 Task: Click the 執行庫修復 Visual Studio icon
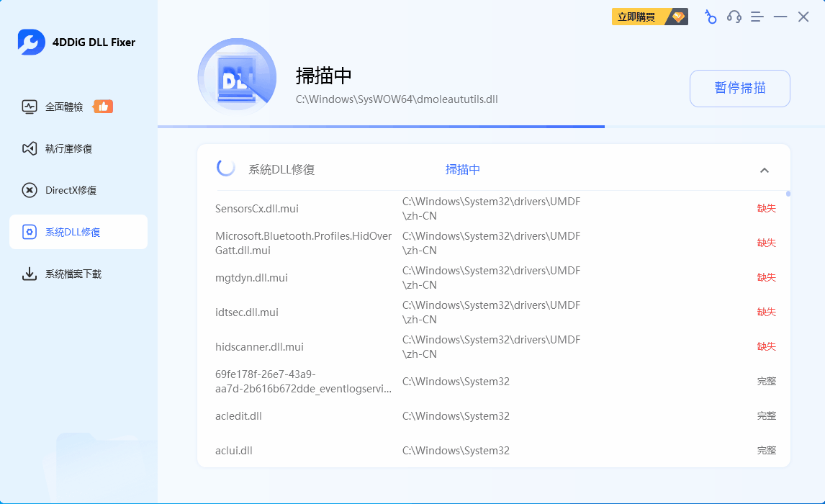coord(30,149)
